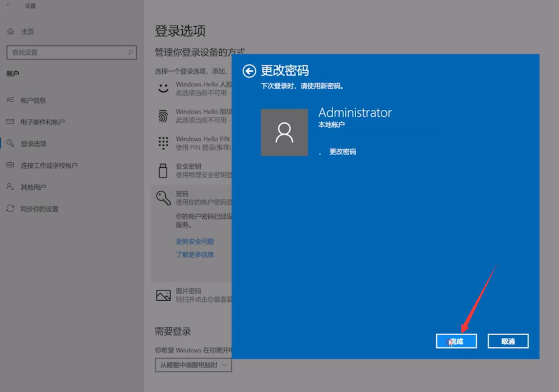
Task: Select the Windows Hello PIN option text
Action: [202, 139]
